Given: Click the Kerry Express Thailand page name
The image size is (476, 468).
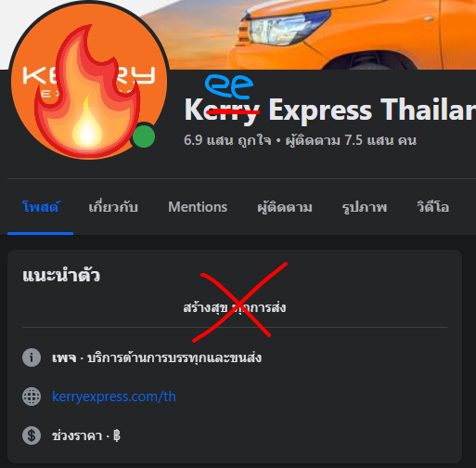Looking at the screenshot, I should [329, 110].
